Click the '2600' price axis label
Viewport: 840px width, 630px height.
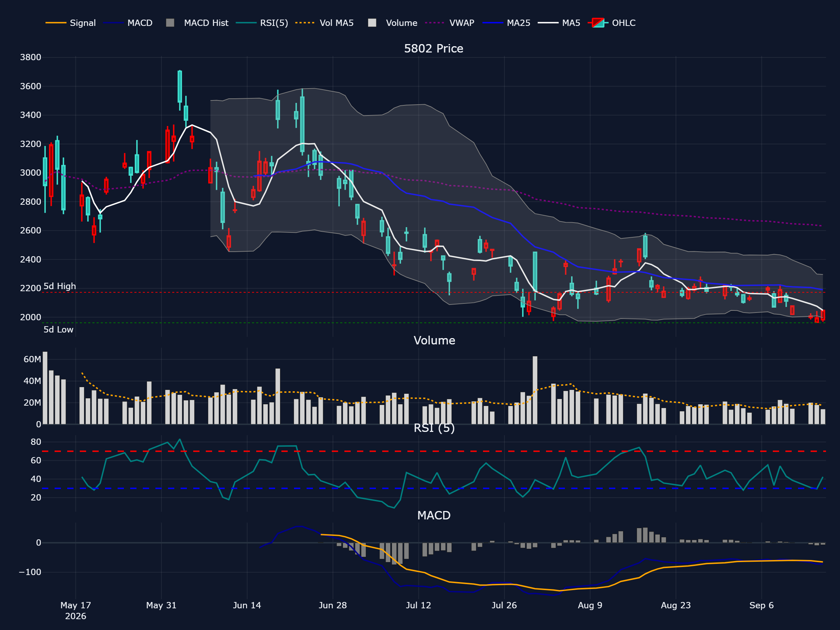pyautogui.click(x=31, y=231)
